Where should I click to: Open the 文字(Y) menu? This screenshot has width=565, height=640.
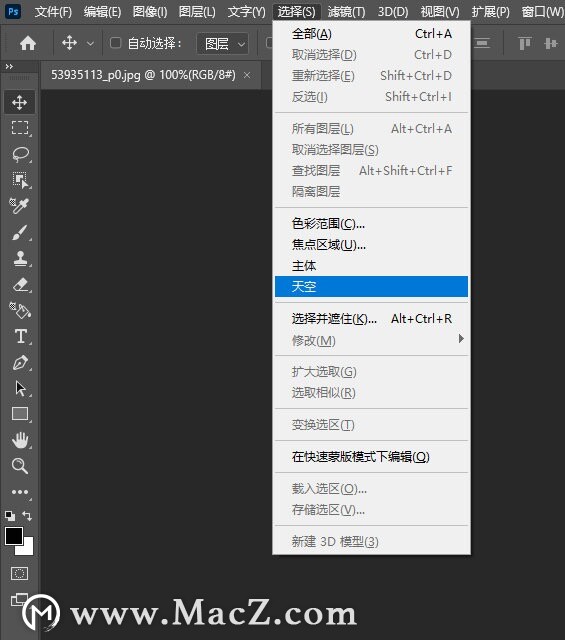pos(246,12)
